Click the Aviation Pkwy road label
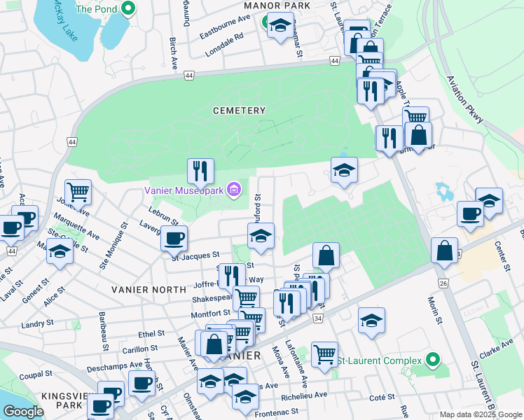524x420 pixels. coord(466,99)
